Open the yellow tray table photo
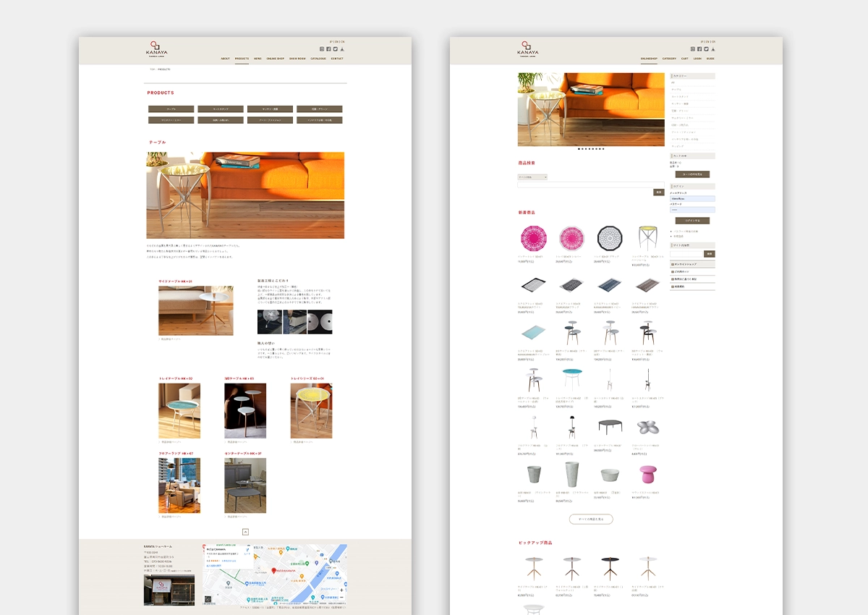 point(311,411)
